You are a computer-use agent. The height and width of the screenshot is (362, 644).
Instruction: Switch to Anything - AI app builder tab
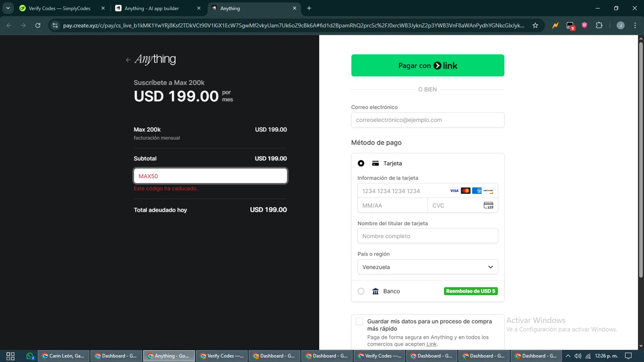[152, 8]
